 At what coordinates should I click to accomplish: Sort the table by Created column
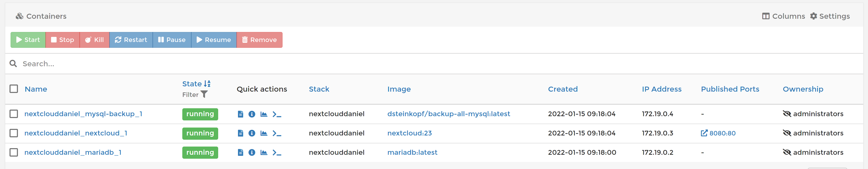tap(562, 89)
